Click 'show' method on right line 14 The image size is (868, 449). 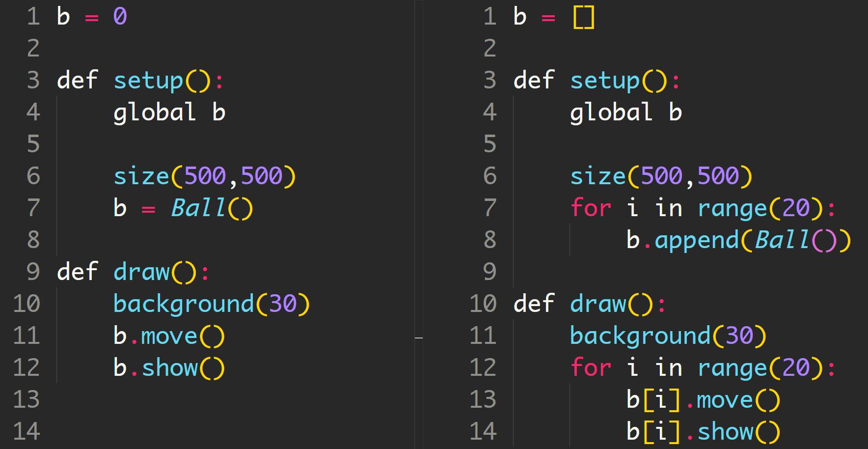[x=725, y=432]
